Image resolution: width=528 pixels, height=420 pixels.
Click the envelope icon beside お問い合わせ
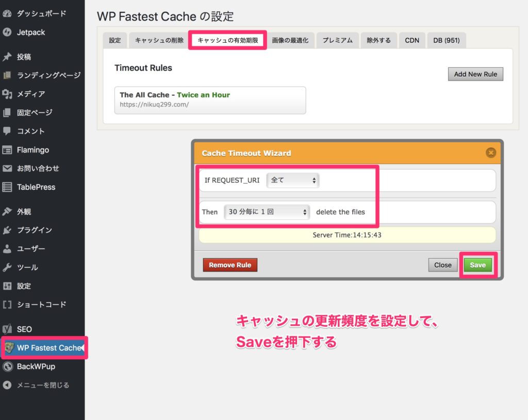tap(7, 169)
